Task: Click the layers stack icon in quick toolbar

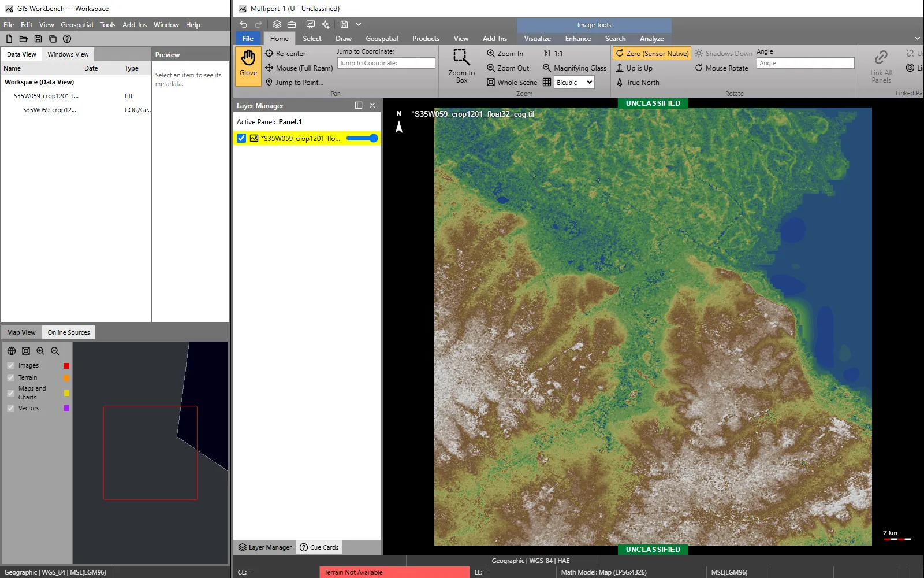Action: tap(277, 24)
